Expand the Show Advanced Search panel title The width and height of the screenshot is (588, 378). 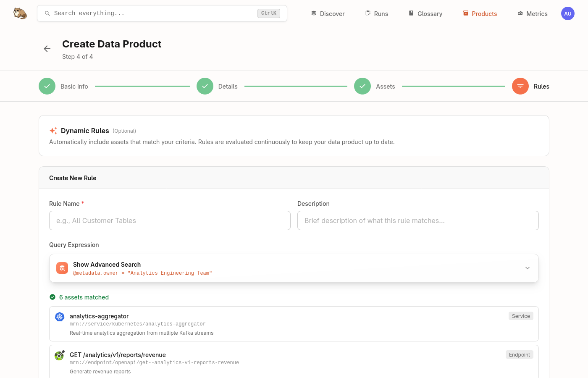tap(107, 265)
